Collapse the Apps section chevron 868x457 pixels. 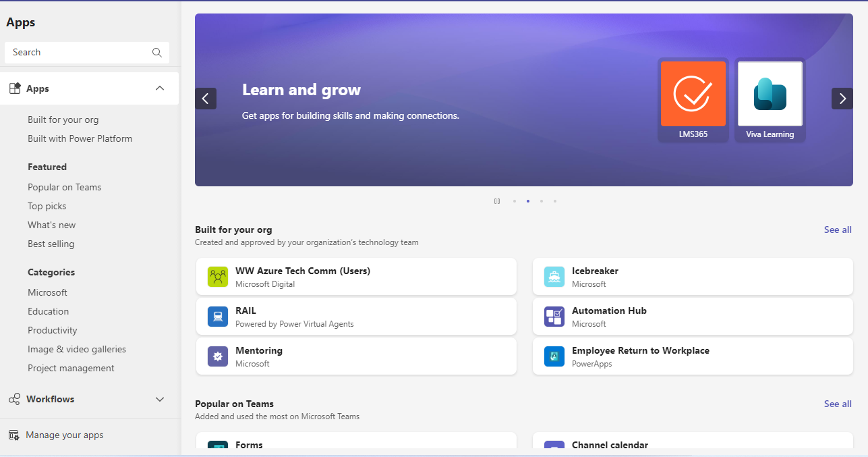tap(160, 88)
